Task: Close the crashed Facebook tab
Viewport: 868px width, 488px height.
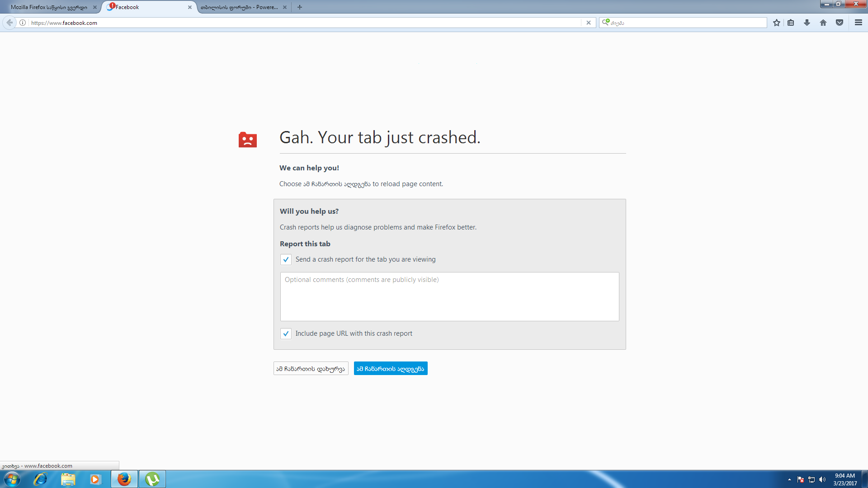Action: pyautogui.click(x=190, y=7)
